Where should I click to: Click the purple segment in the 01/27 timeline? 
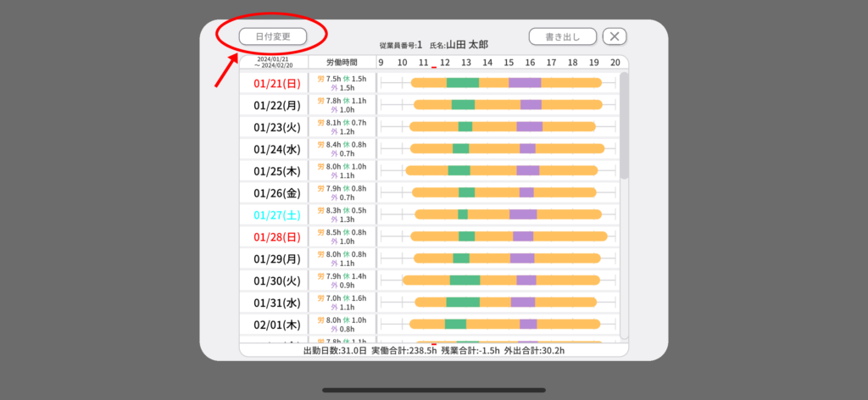(523, 214)
